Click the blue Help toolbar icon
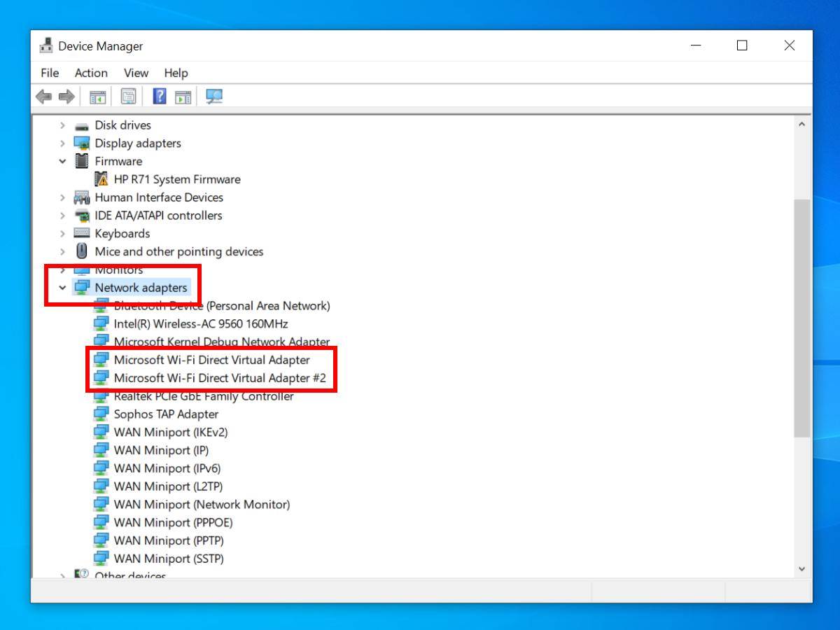 click(160, 97)
